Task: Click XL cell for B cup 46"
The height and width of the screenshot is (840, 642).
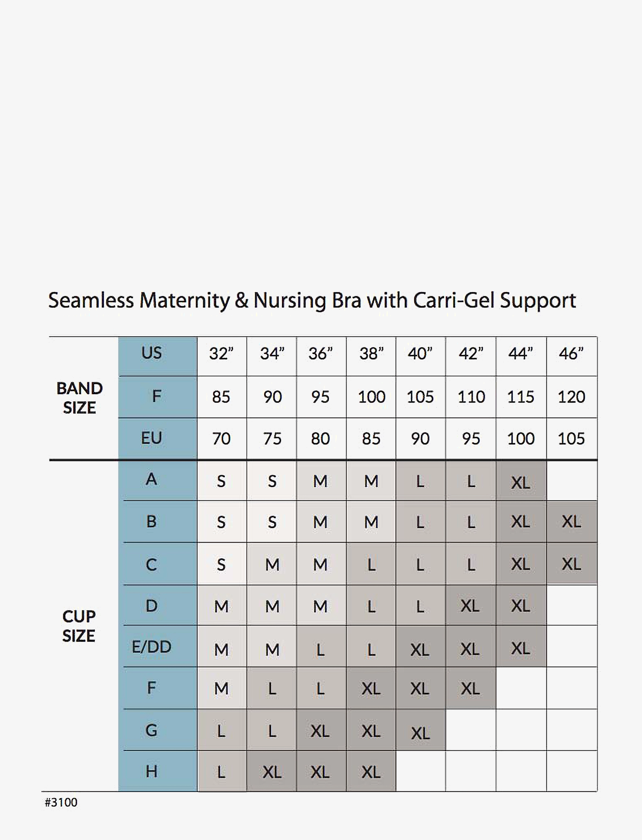Action: click(572, 522)
